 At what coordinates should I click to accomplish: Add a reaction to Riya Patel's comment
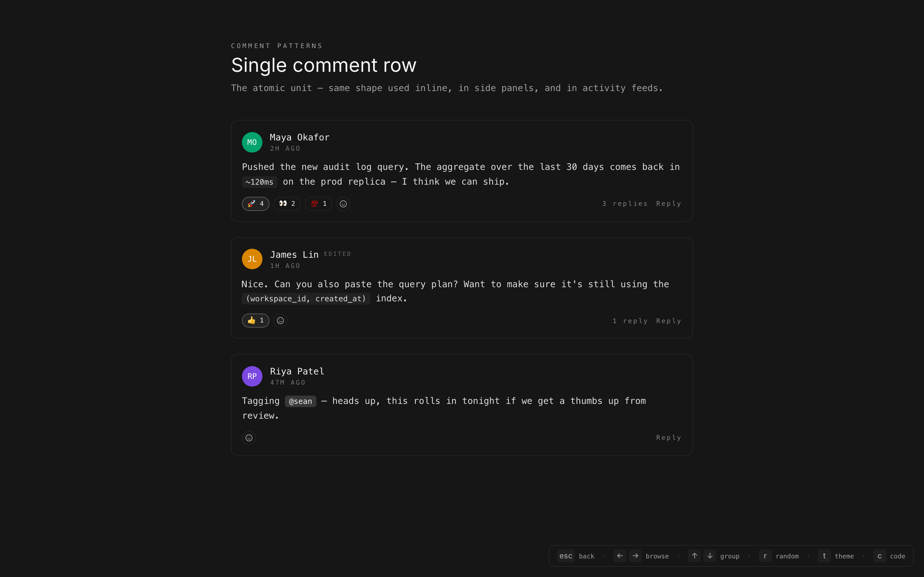point(249,438)
